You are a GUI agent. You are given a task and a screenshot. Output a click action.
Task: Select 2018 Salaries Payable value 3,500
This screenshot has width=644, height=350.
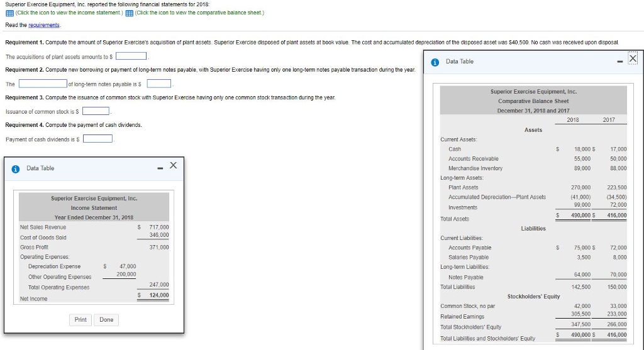point(584,257)
